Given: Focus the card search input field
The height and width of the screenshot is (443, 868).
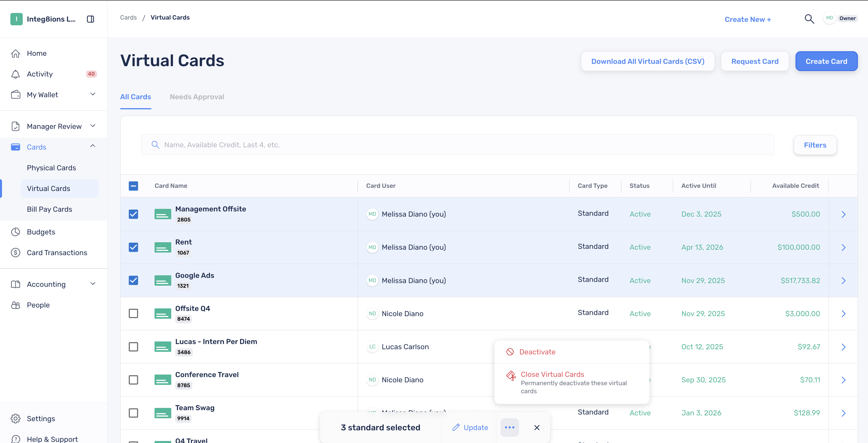Looking at the screenshot, I should tap(458, 145).
